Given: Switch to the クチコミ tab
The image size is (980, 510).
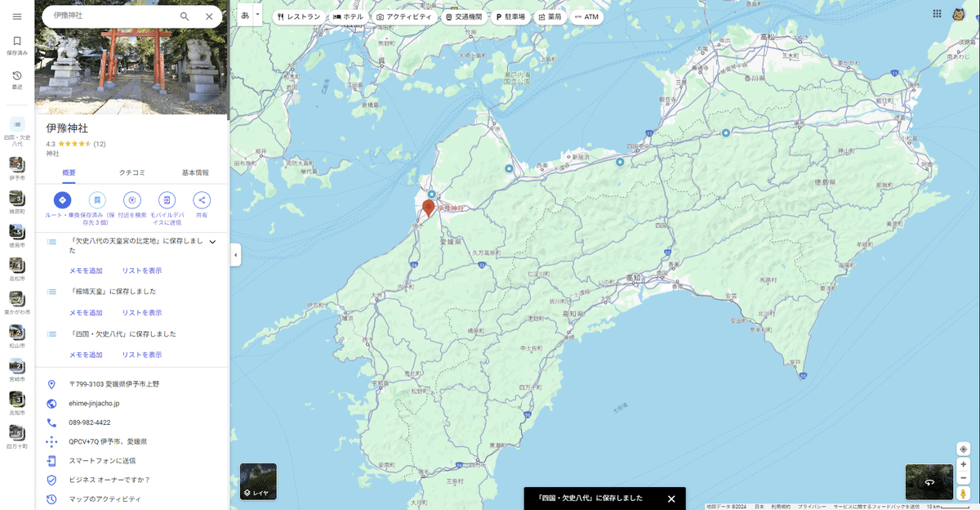Looking at the screenshot, I should [131, 172].
